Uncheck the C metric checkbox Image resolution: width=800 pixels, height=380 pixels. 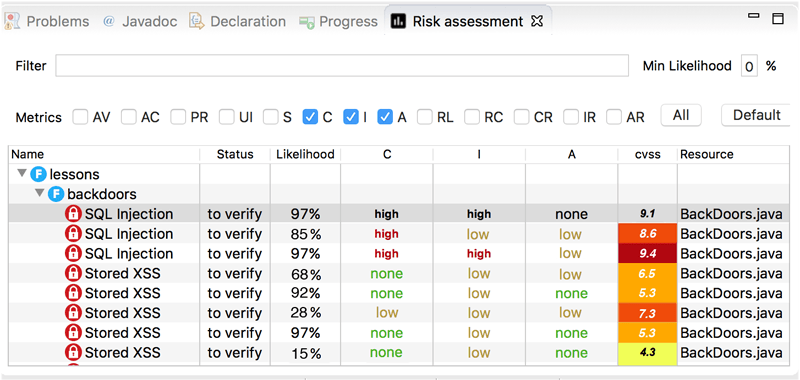(x=310, y=117)
